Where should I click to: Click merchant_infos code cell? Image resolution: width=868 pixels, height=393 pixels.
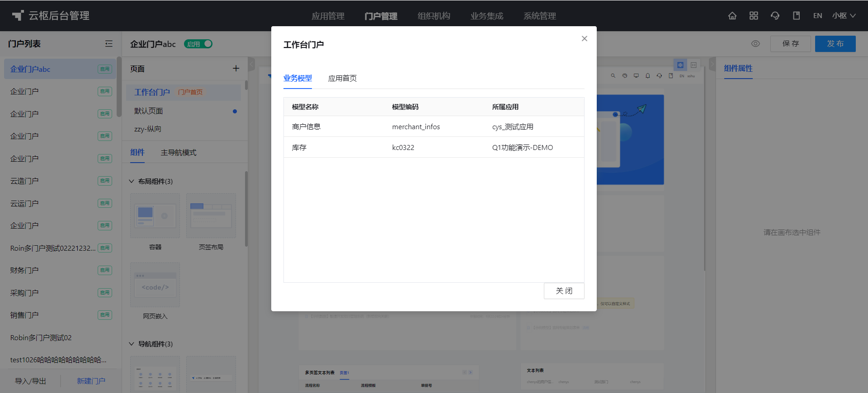click(x=416, y=127)
